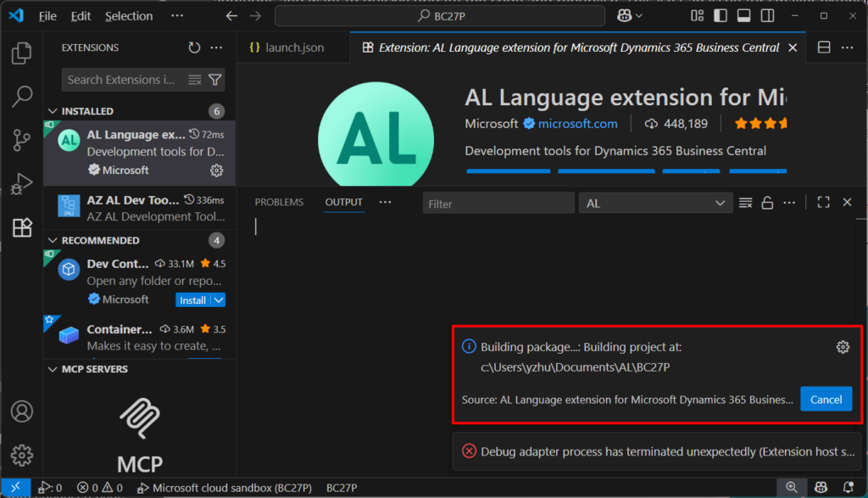
Task: Click the filter extensions funnel icon
Action: [215, 80]
